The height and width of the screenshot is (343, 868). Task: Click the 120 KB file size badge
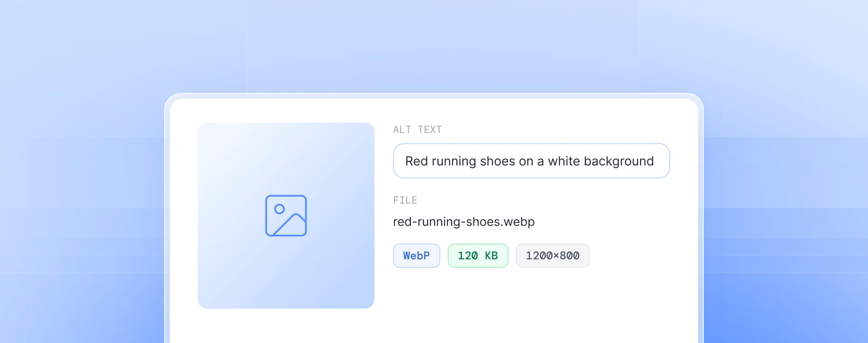(x=478, y=256)
